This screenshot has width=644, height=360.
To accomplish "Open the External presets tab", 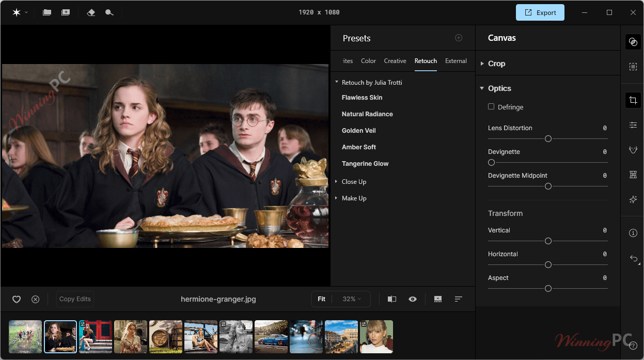I will (456, 61).
